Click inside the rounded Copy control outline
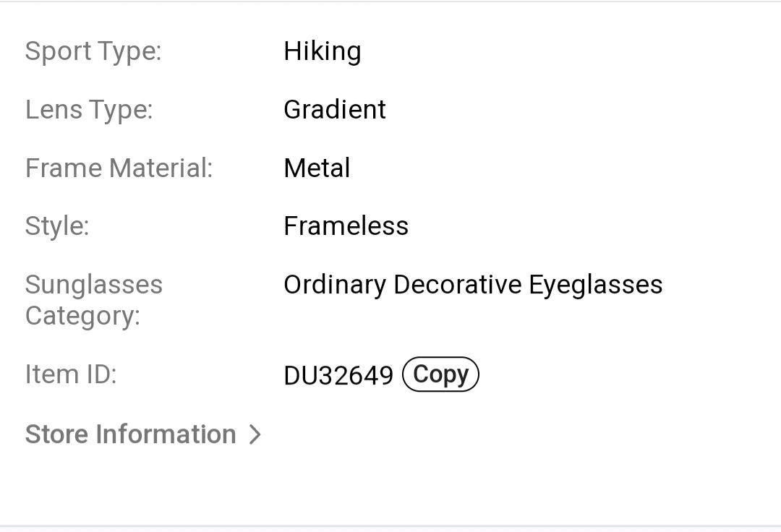The width and height of the screenshot is (781, 532). (440, 374)
